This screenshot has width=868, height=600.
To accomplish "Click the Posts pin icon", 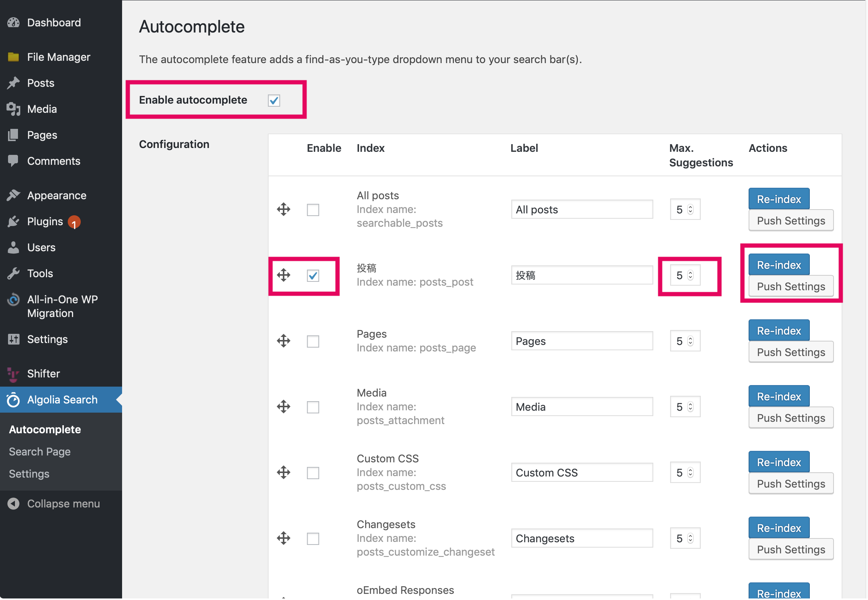I will point(13,83).
